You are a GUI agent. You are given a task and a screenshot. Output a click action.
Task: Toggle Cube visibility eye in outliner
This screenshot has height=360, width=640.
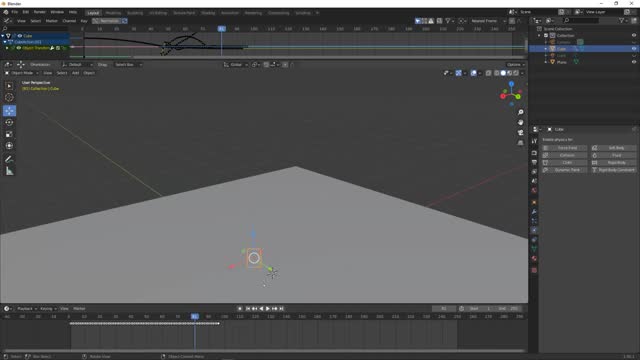[634, 49]
